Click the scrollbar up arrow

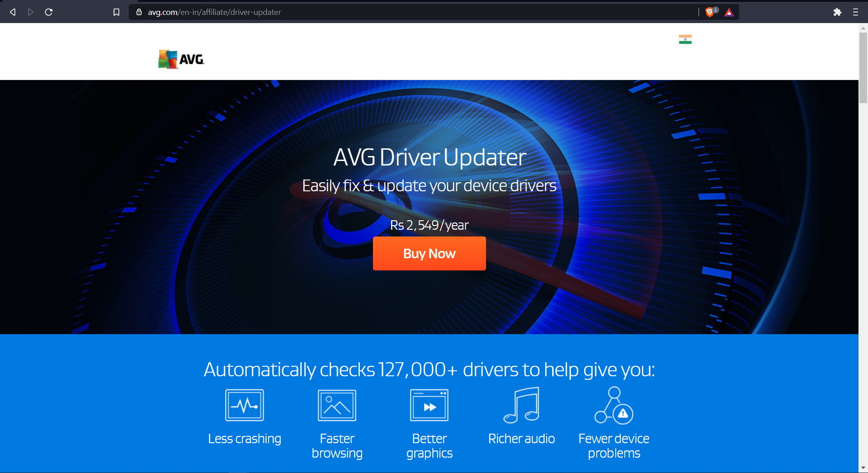tap(863, 28)
